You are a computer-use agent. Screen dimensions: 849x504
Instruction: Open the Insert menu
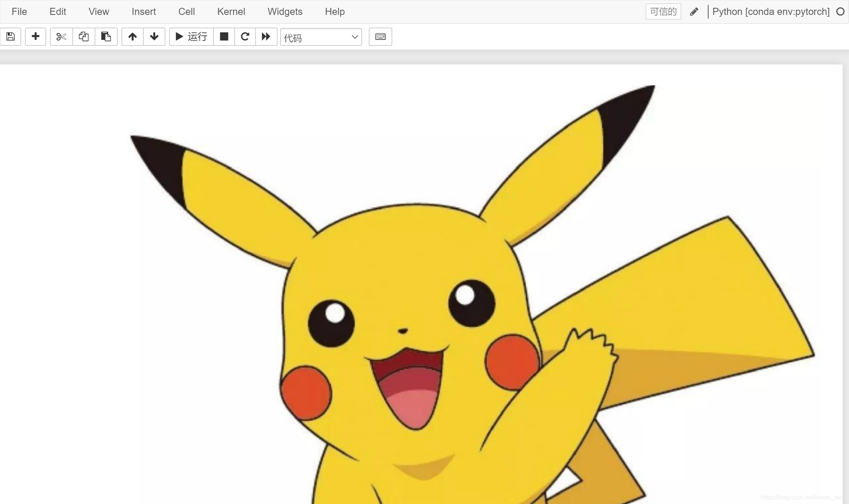[x=144, y=12]
